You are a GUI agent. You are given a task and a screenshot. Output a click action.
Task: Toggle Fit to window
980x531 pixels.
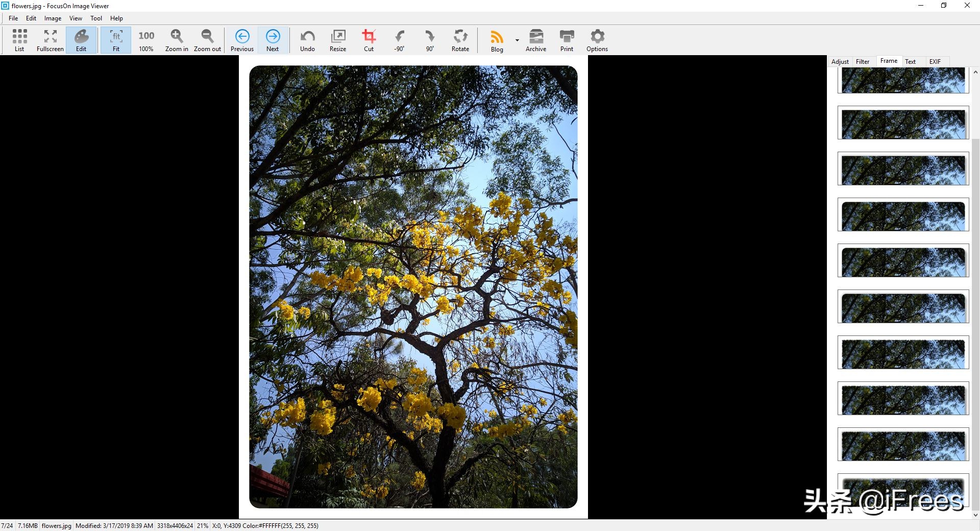(116, 40)
